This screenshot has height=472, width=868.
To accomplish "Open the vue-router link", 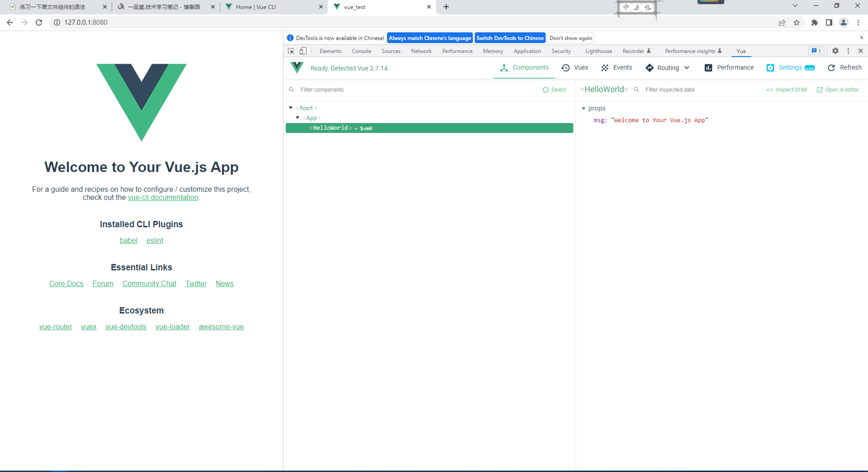I will (x=56, y=326).
